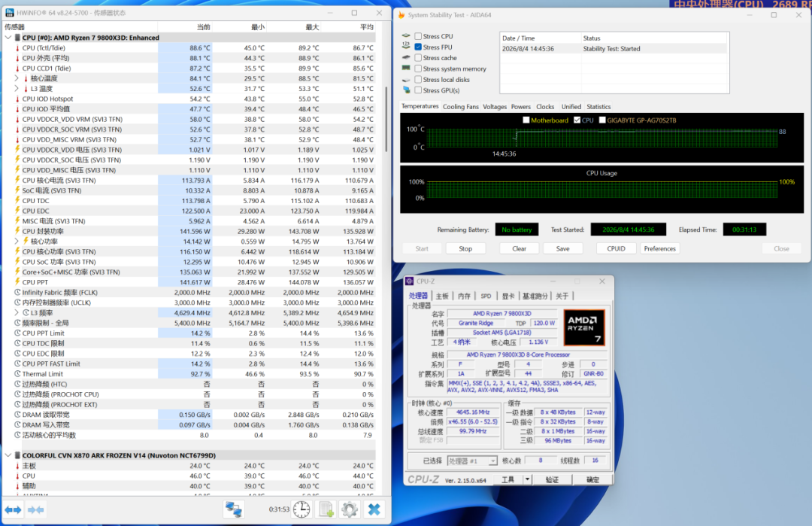
Task: Open the 主板 tab in CPU-Z
Action: click(442, 296)
